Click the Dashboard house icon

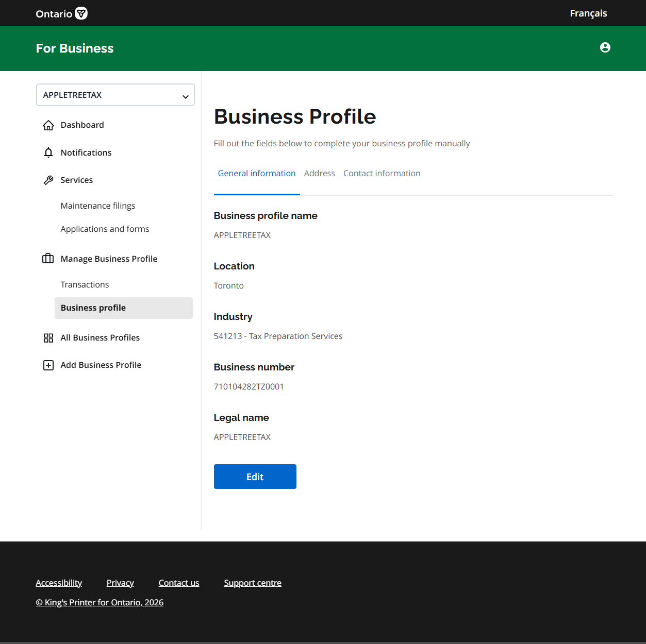(x=48, y=125)
